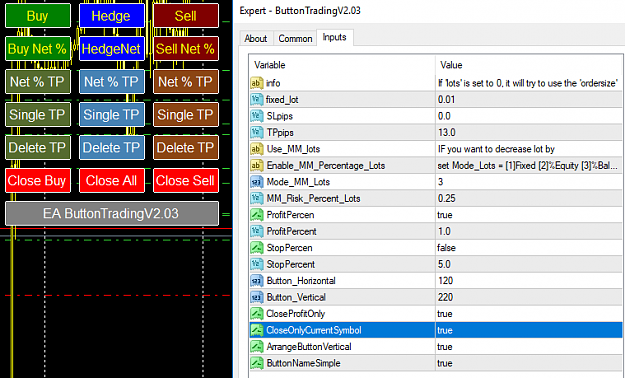This screenshot has height=378, width=625.
Task: Select the Use_MM_lots variable name
Action: click(x=293, y=149)
